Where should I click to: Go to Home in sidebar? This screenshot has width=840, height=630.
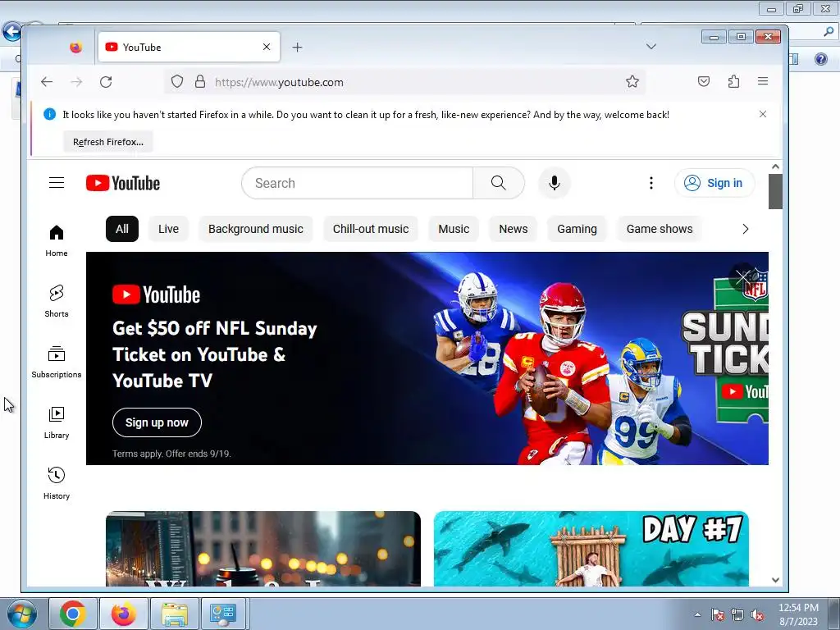pos(57,240)
